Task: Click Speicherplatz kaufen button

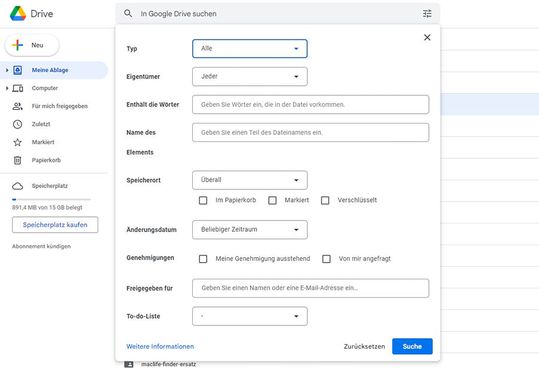Action: [x=55, y=225]
